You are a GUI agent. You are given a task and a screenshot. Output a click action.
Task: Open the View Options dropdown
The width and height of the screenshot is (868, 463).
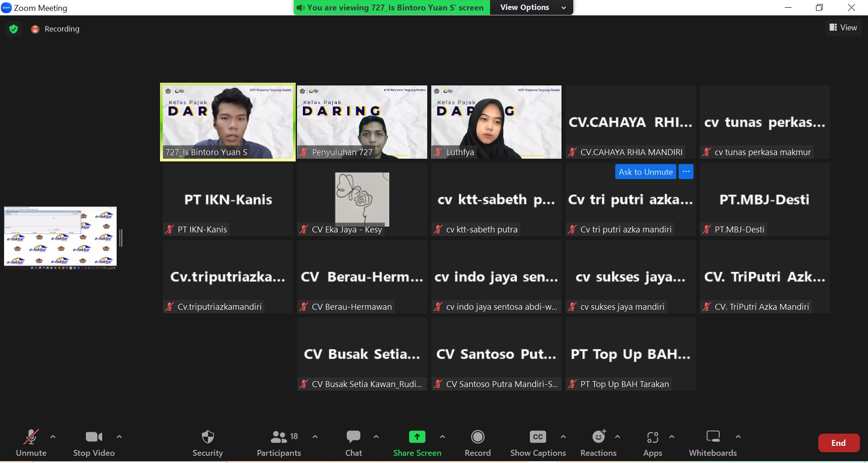(x=533, y=7)
